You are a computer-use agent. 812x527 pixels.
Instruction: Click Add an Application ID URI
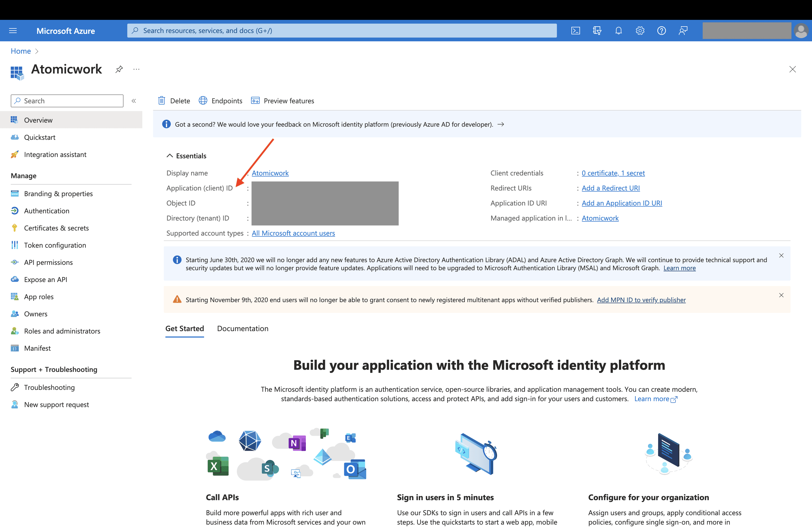pos(622,203)
